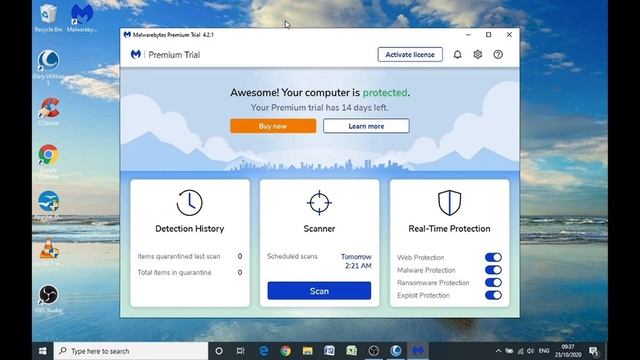Click the orange Buy now button
Image resolution: width=640 pixels, height=360 pixels.
click(x=273, y=126)
